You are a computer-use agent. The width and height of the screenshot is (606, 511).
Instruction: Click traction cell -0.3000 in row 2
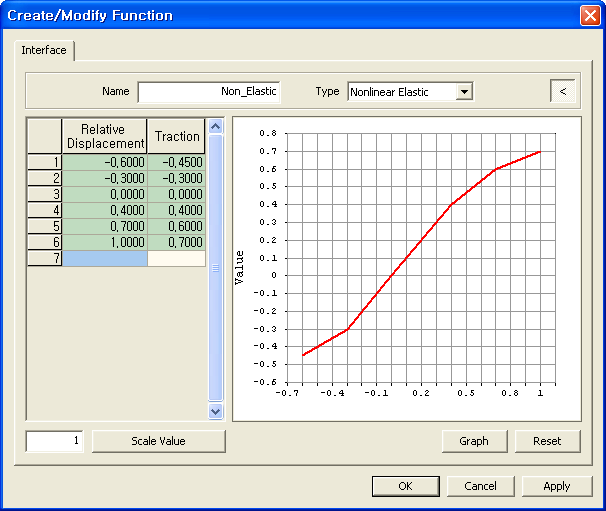pos(176,178)
